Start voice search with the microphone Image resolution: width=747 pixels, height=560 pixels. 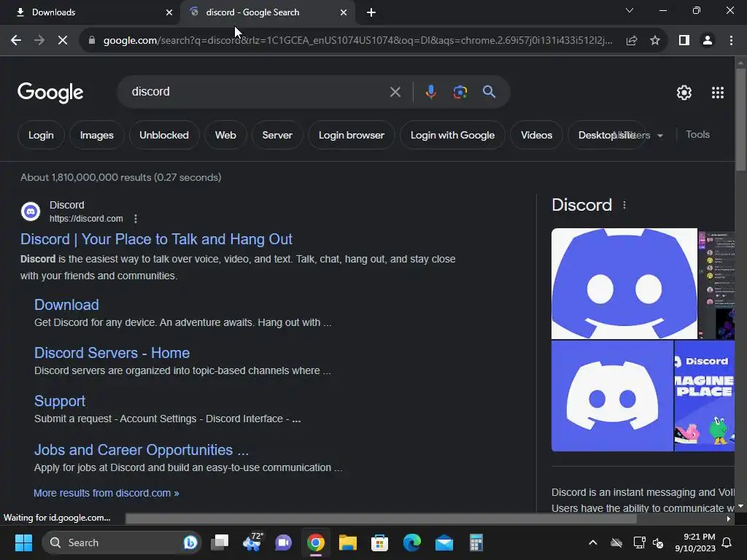430,92
